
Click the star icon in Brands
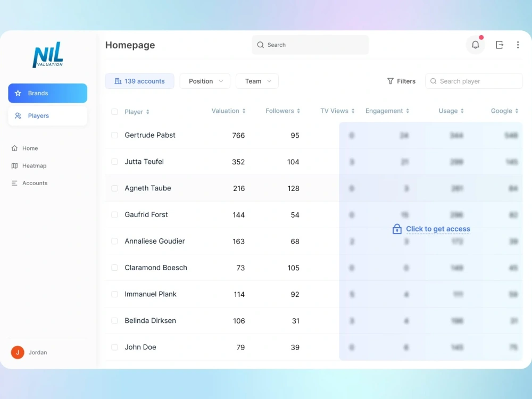pyautogui.click(x=18, y=93)
